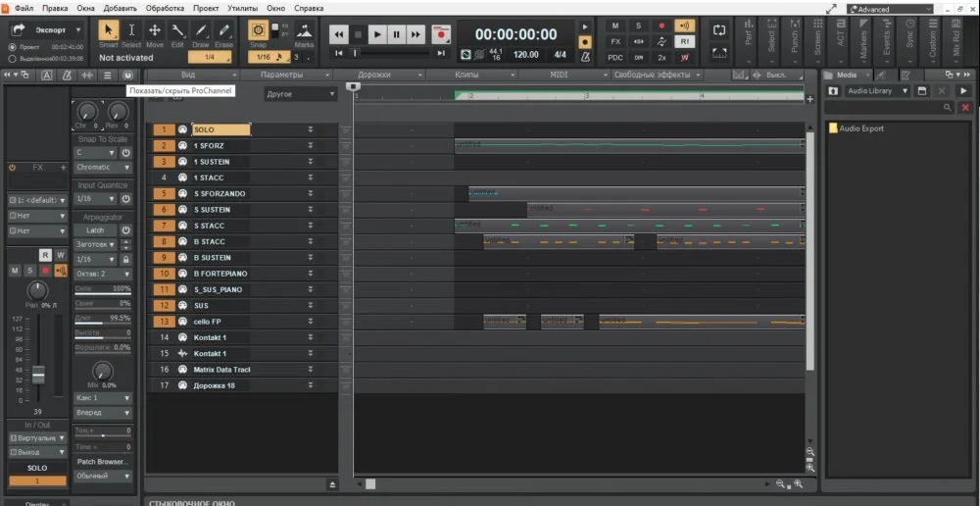Select the Audio Export folder

(860, 128)
